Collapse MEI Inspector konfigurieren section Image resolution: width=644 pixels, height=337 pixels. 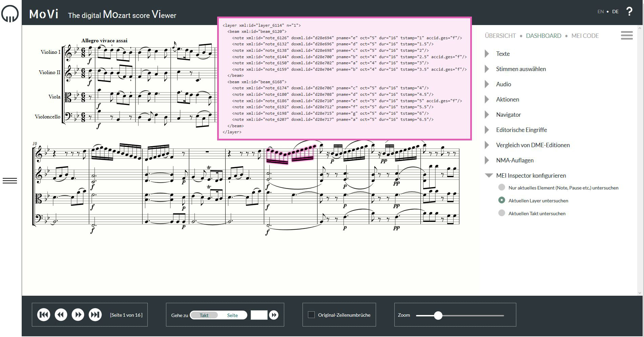tap(531, 176)
